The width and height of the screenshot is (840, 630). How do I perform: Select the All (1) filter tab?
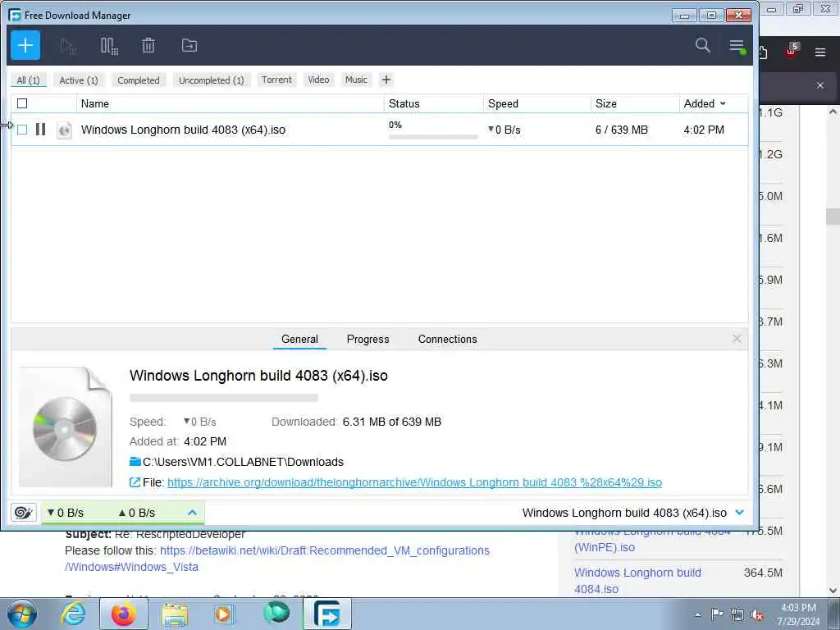28,80
